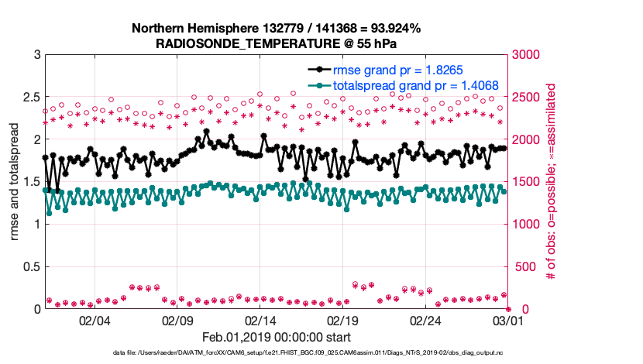
Task: Click the red 500 right-axis tick label
Action: 520,267
